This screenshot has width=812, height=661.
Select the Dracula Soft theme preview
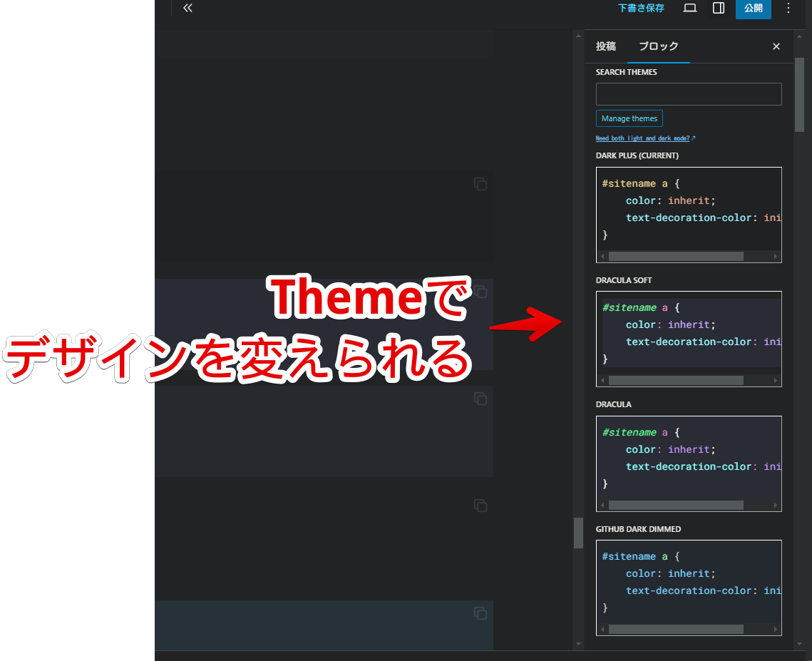(689, 339)
